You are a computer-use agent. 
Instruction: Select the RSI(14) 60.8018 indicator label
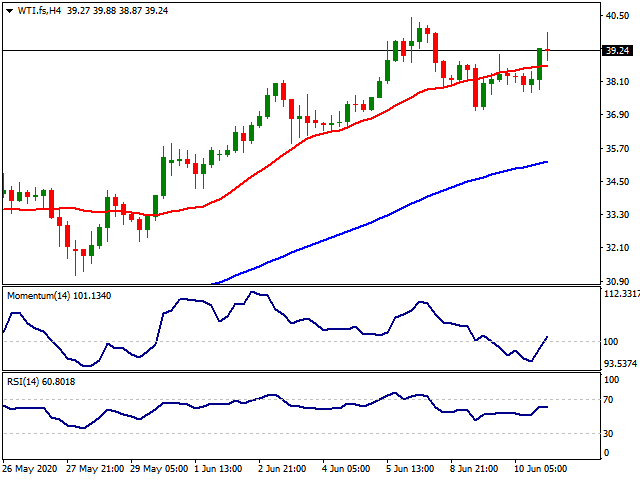point(41,382)
